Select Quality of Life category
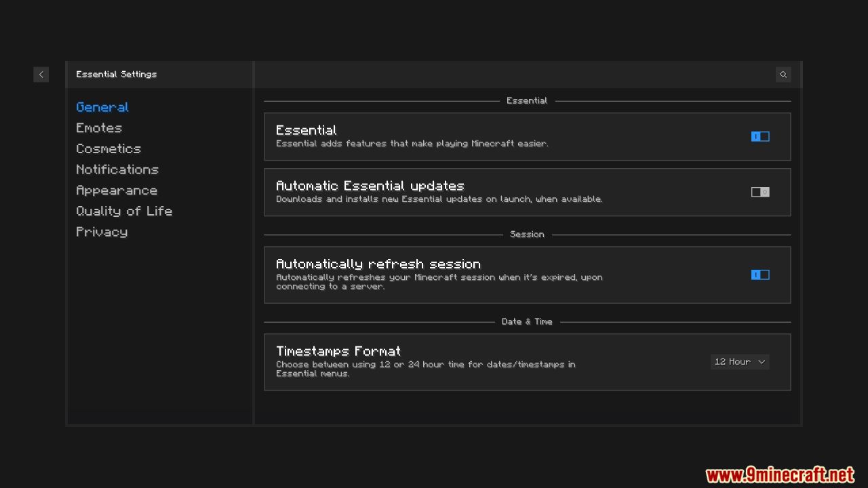The height and width of the screenshot is (488, 868). click(124, 211)
